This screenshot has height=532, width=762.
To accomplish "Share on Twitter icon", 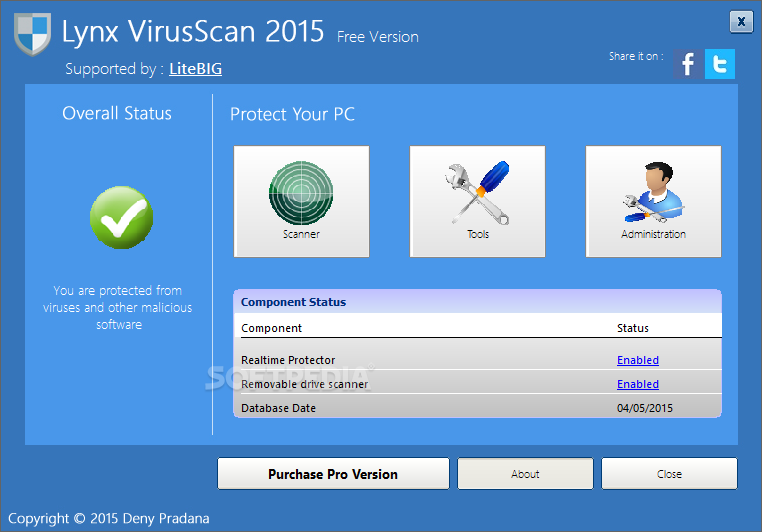I will [x=720, y=64].
